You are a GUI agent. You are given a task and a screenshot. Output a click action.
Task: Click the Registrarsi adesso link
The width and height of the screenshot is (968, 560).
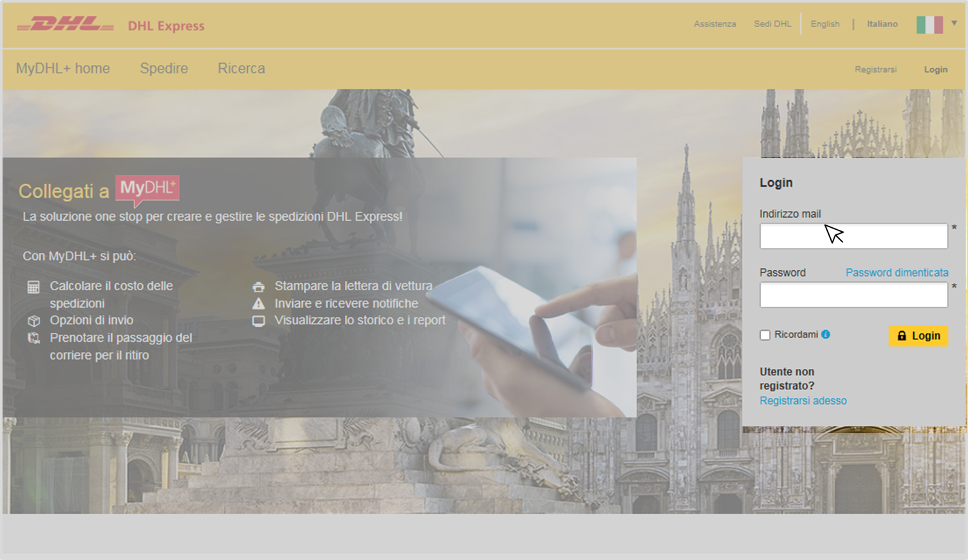[x=803, y=400]
